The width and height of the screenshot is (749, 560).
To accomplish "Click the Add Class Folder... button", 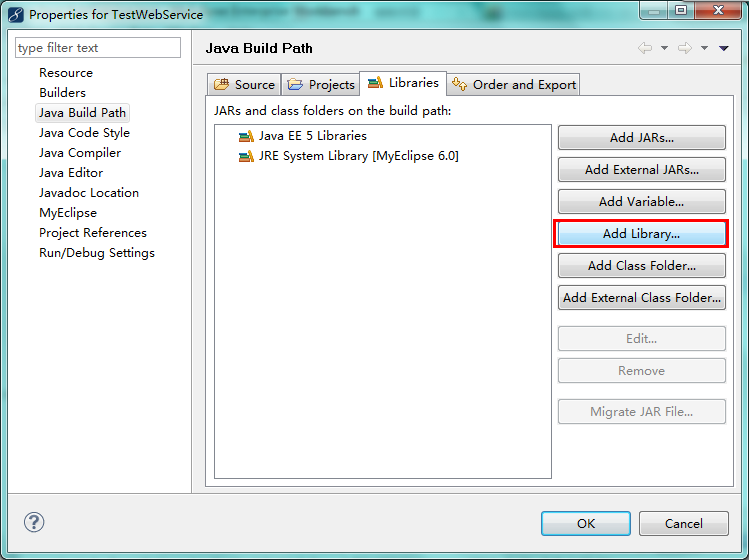I will point(642,266).
